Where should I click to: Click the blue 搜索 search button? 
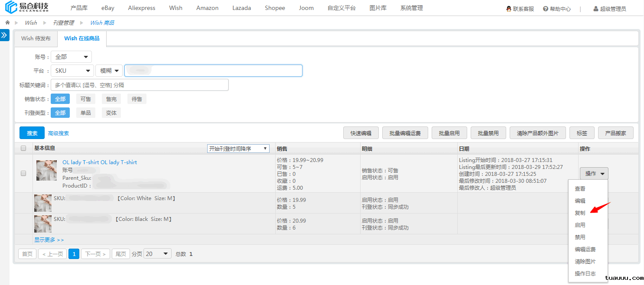(32, 133)
